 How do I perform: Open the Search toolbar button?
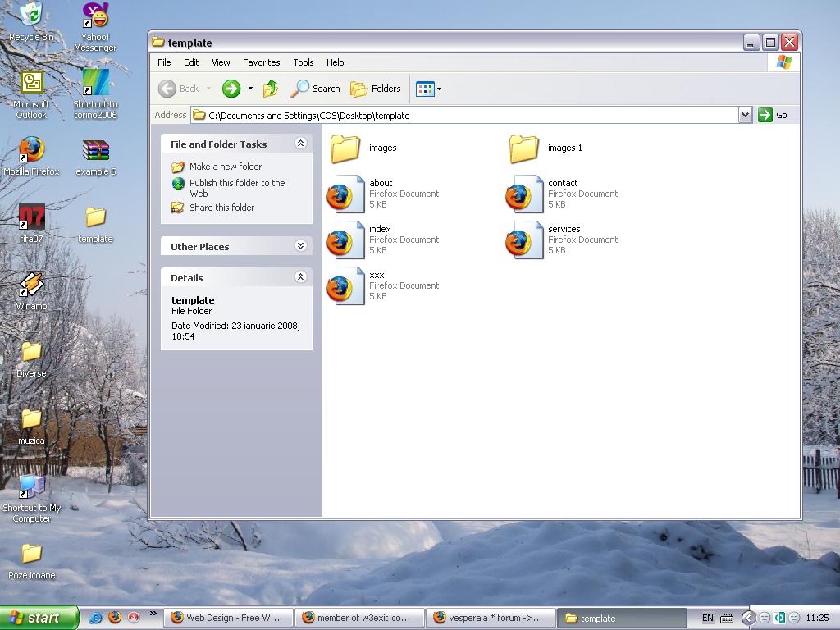point(316,89)
